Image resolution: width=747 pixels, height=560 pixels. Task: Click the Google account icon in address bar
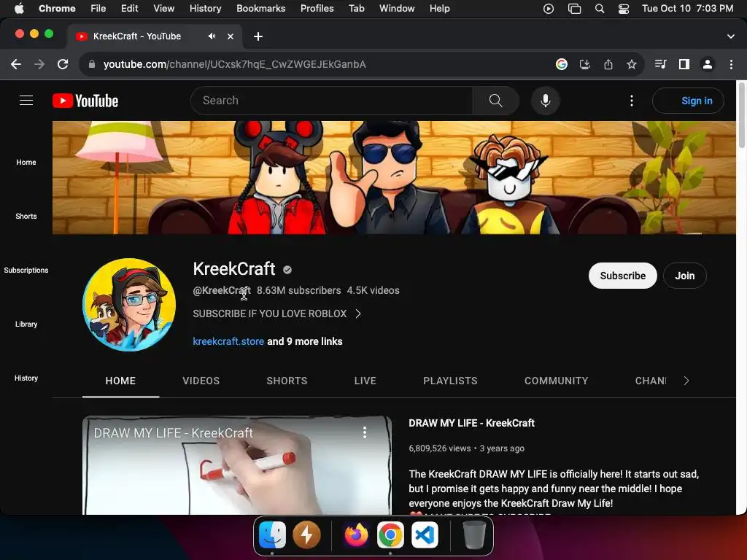562,64
